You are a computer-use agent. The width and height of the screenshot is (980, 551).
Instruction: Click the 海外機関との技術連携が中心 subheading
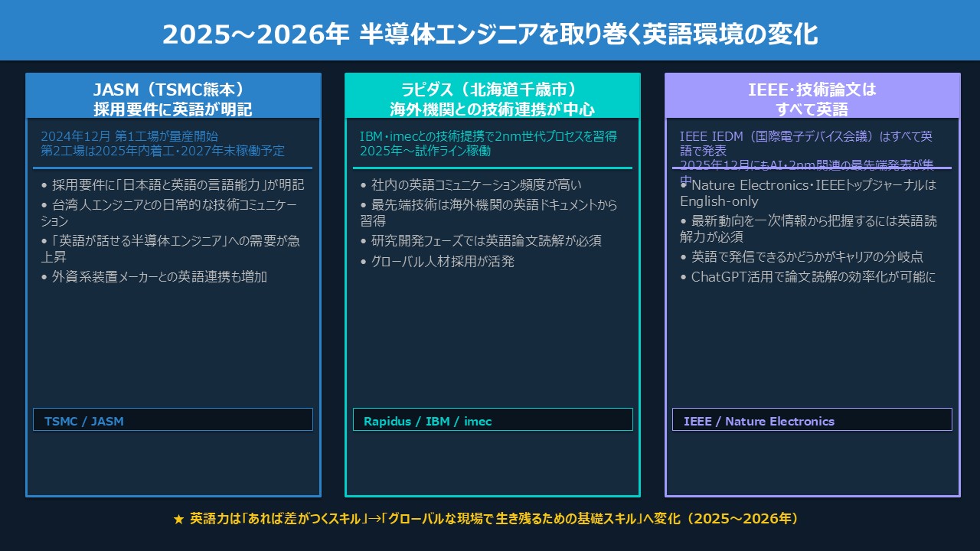pyautogui.click(x=492, y=109)
